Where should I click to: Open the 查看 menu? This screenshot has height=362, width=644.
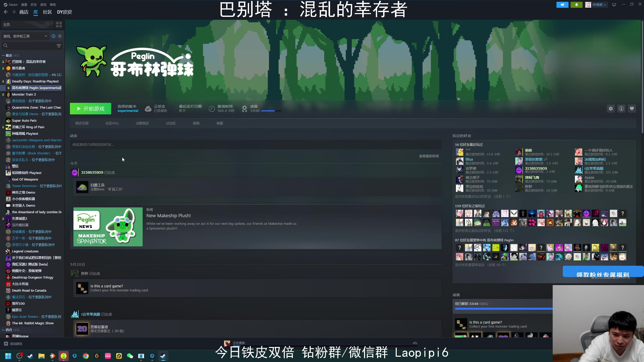pos(24,5)
